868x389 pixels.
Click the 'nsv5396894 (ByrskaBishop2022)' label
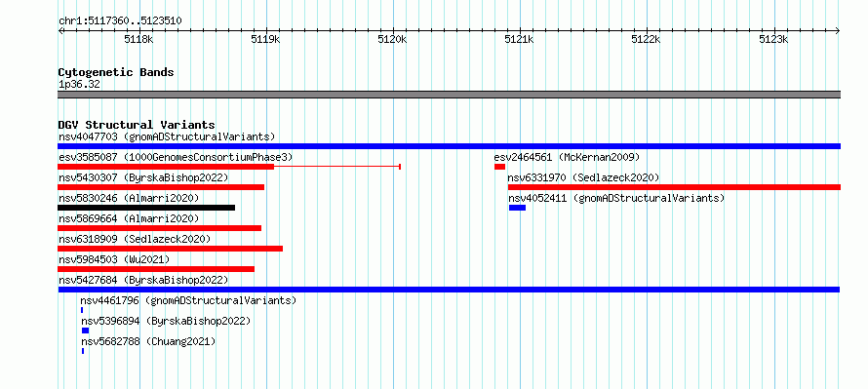[x=166, y=321]
